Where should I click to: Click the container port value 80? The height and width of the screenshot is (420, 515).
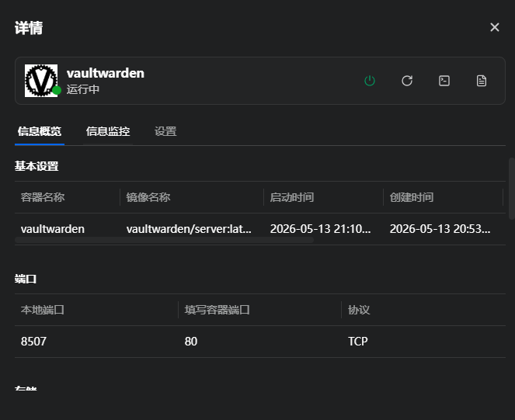click(x=191, y=342)
